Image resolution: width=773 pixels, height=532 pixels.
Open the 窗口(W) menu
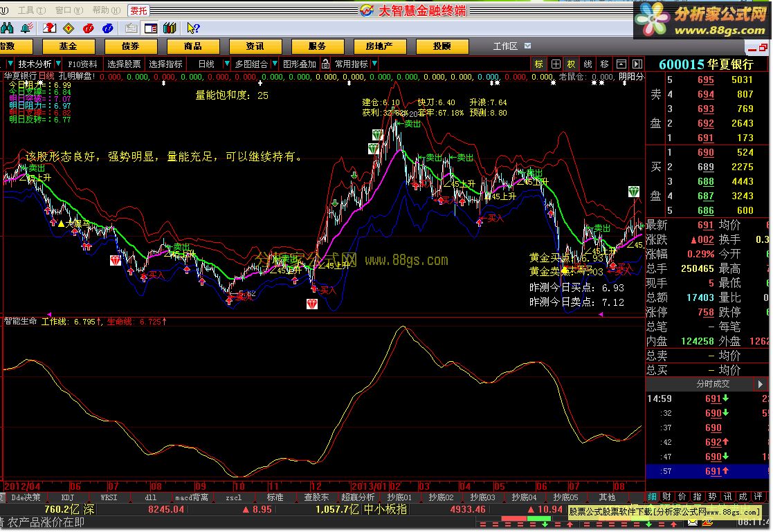69,10
